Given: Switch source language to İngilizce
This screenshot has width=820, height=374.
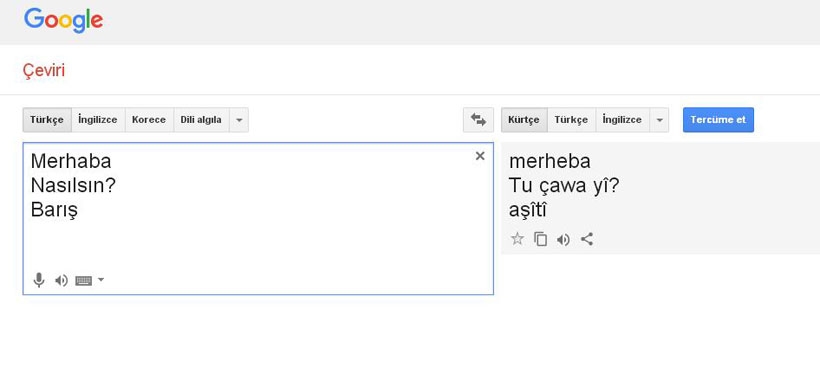Looking at the screenshot, I should (x=98, y=120).
